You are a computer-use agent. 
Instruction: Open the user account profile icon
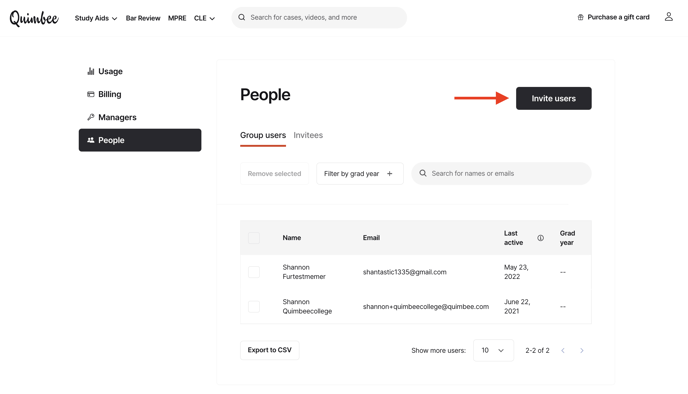coord(668,17)
